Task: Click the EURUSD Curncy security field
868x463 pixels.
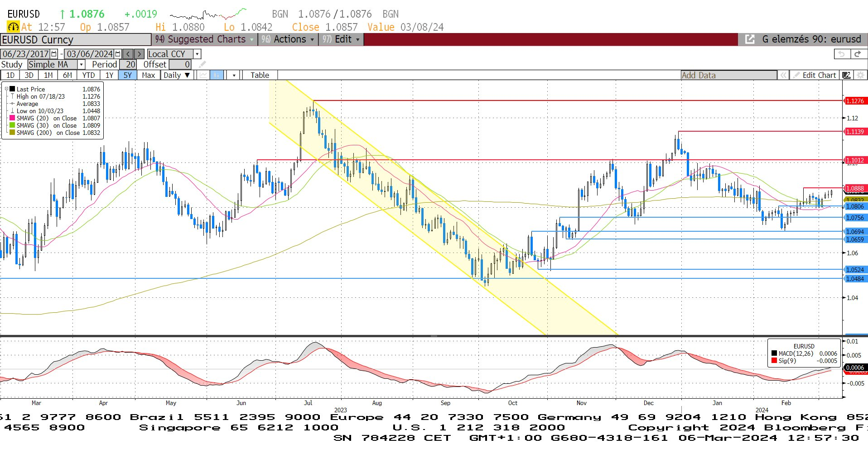Action: click(x=76, y=40)
